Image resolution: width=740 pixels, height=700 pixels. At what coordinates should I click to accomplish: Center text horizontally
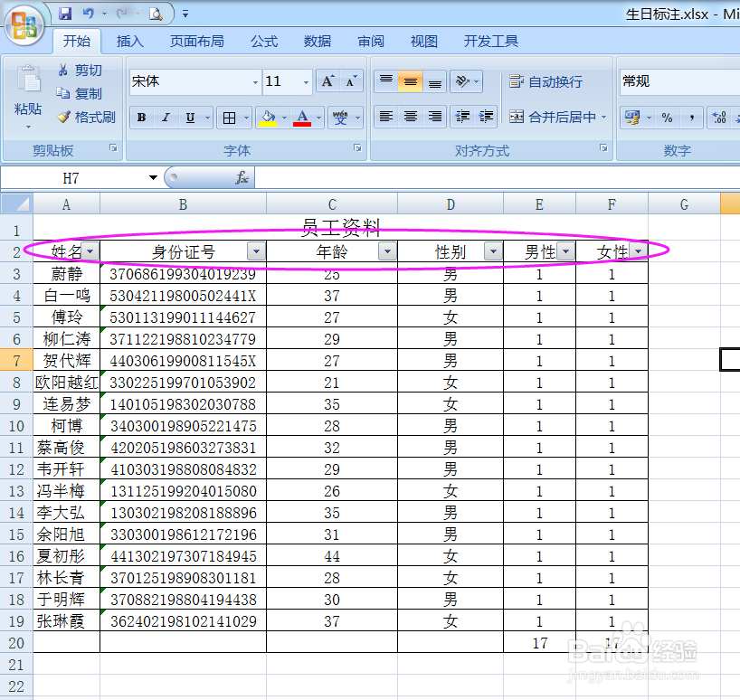[411, 117]
